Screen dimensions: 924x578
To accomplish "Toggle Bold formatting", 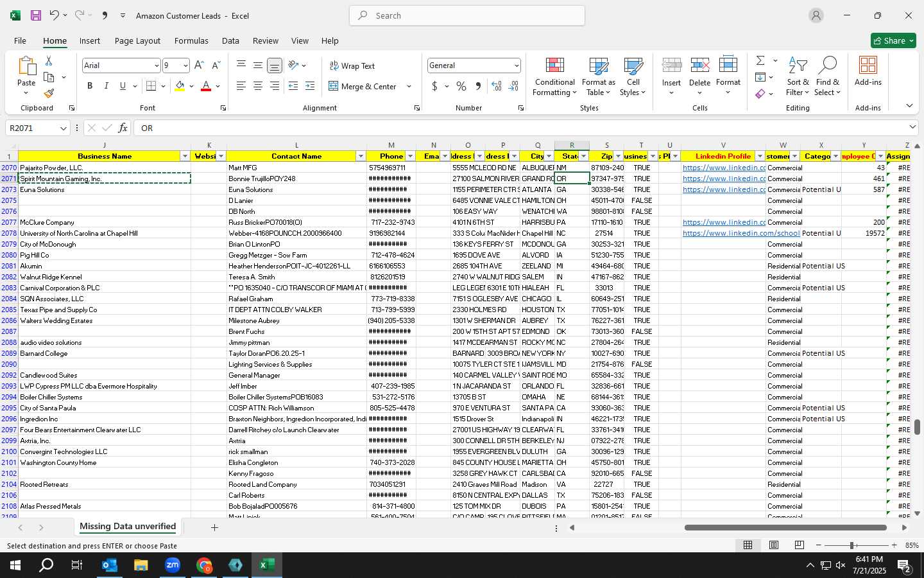I will tap(90, 86).
